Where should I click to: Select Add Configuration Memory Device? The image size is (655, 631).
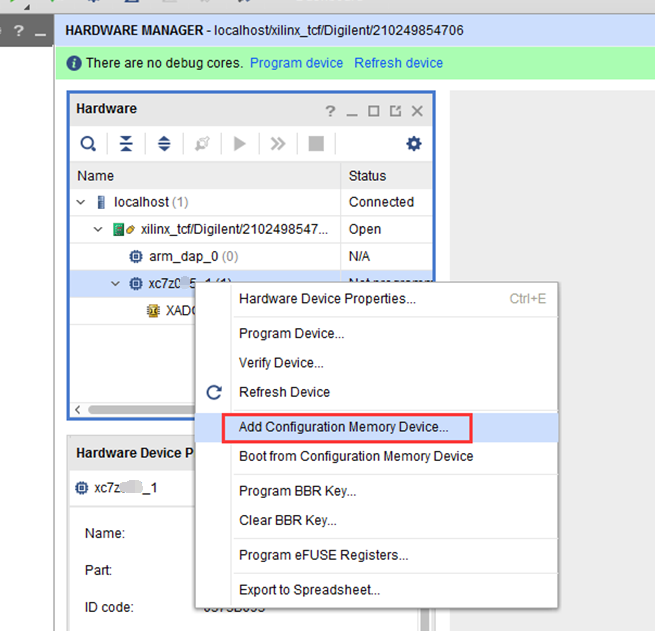coord(377,427)
